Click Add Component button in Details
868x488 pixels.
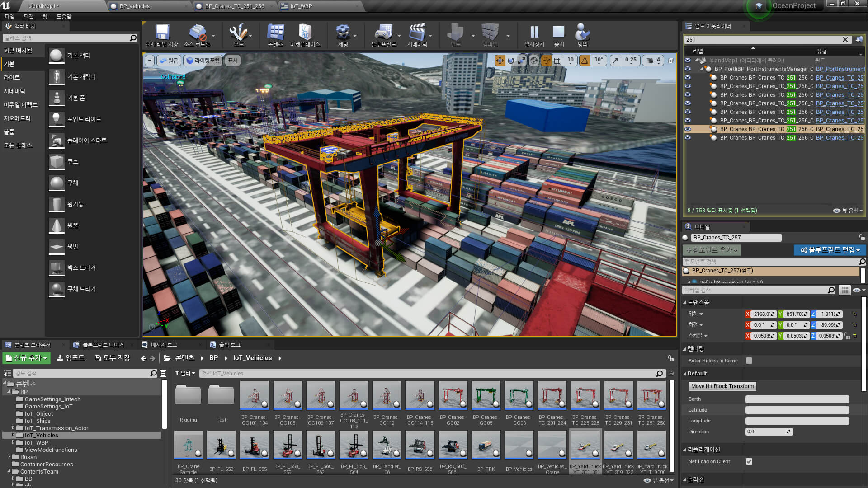coord(712,250)
